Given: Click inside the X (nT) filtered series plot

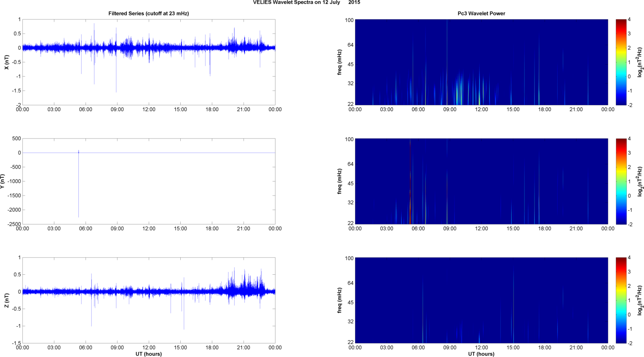Looking at the screenshot, I should click(x=149, y=62).
